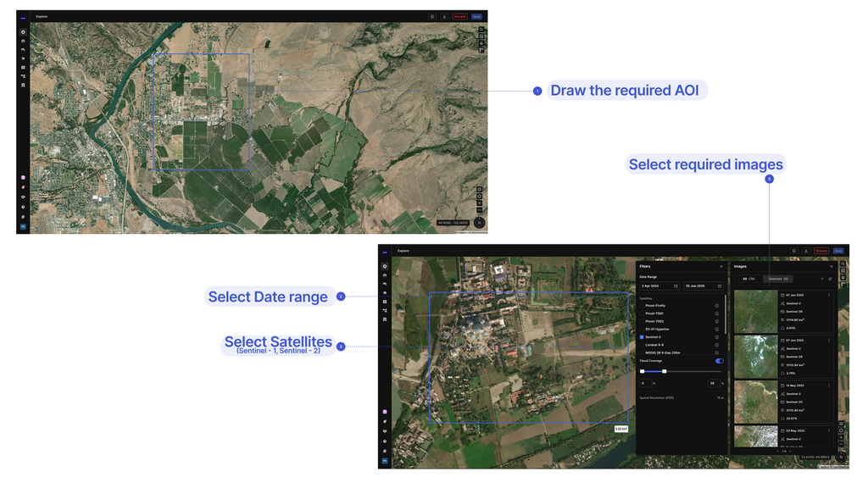Click compass north icon in upper map
Viewport: 868px width, 488px height.
click(x=480, y=223)
